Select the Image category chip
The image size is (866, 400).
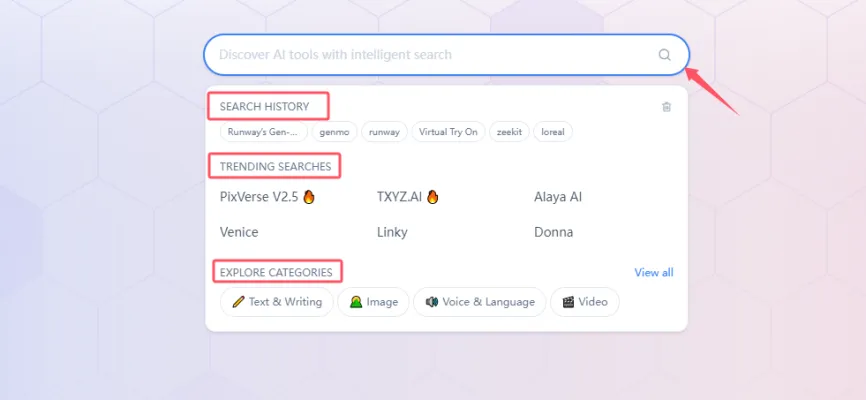tap(373, 302)
